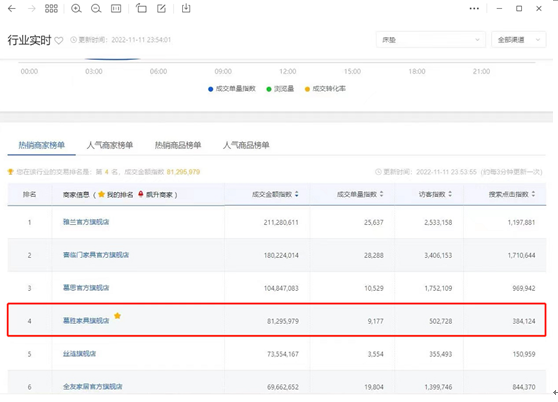Click the trophy icon beside ranking notice
Image resolution: width=558 pixels, height=402 pixels.
pyautogui.click(x=11, y=172)
